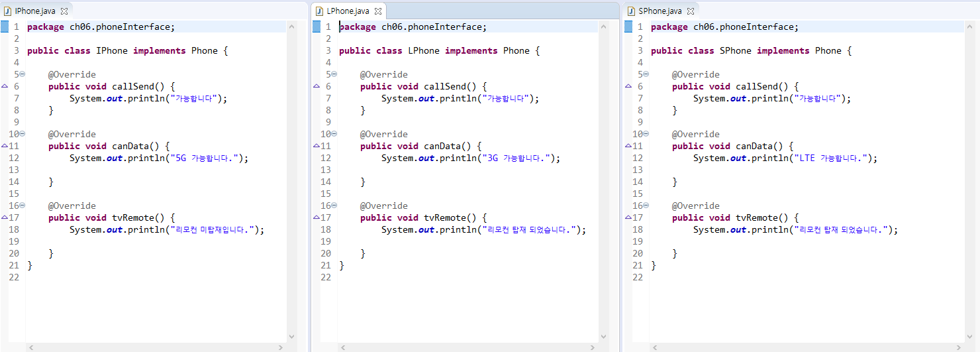Collapse canData method fold in IPhone.java
This screenshot has width=980, height=352.
pos(22,134)
